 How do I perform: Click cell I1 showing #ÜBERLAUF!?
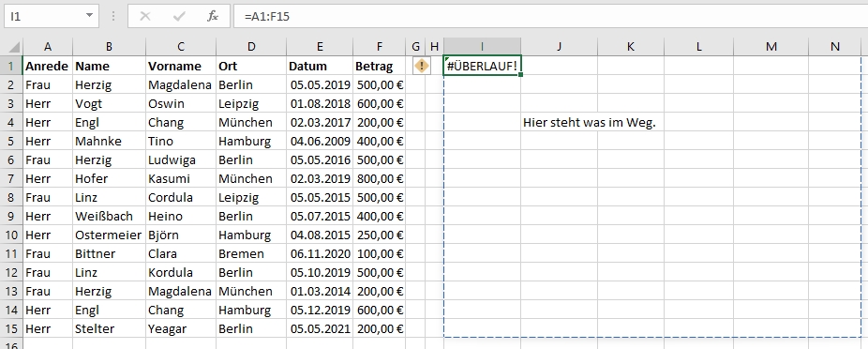(x=482, y=66)
